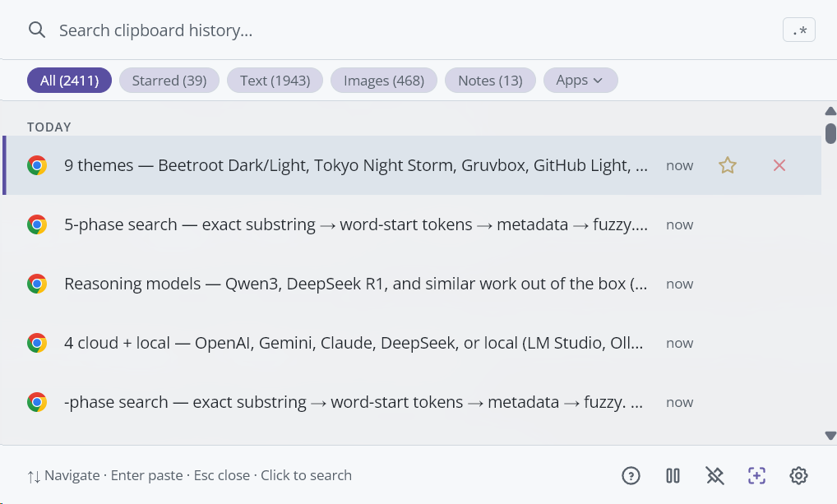Click the screen capture plus-frame icon

(756, 475)
